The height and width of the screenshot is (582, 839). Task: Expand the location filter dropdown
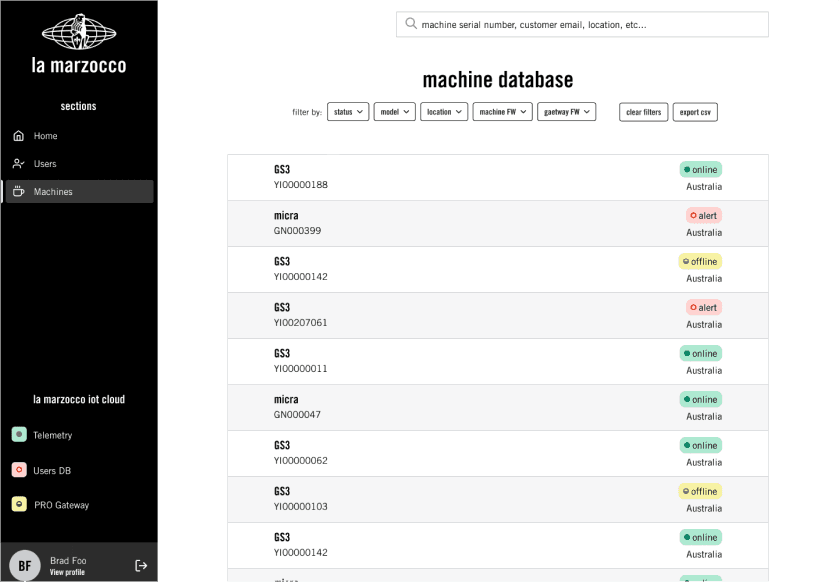pos(444,112)
